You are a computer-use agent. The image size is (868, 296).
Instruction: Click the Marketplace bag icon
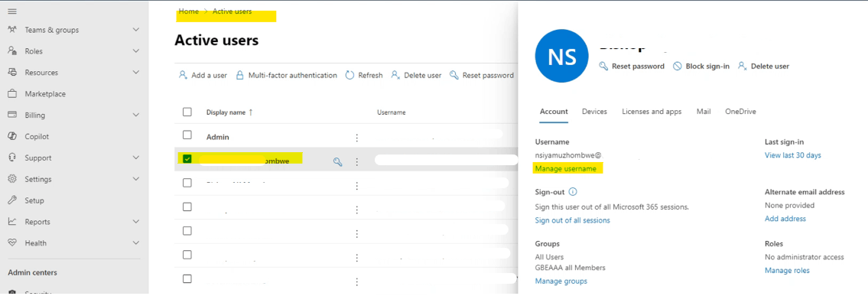12,93
